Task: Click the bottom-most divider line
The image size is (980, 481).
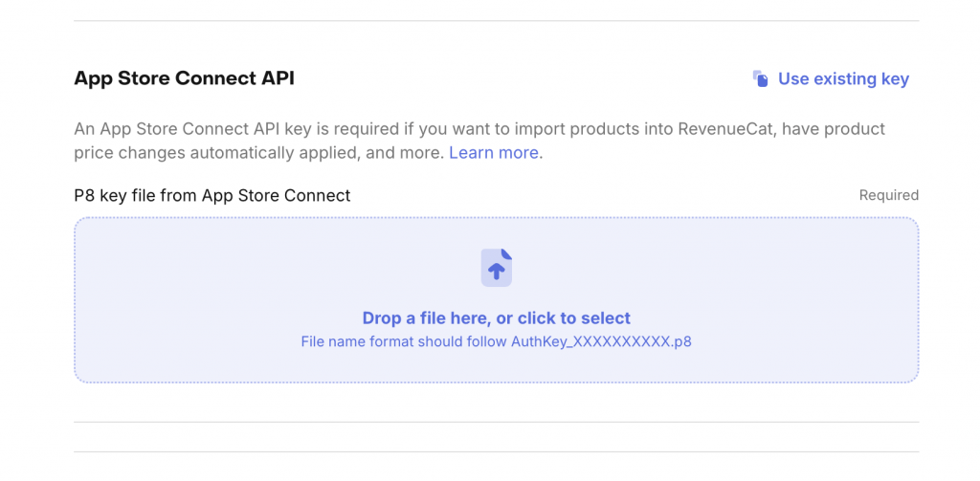Action: point(496,451)
